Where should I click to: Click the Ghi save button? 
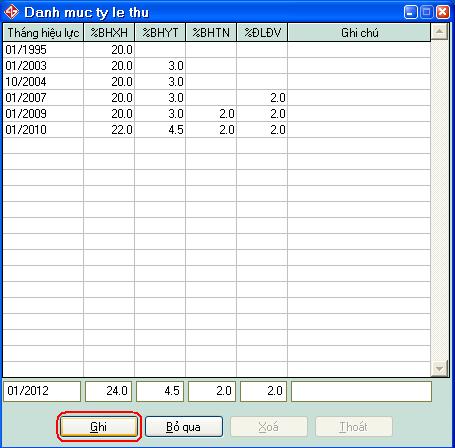[x=99, y=427]
